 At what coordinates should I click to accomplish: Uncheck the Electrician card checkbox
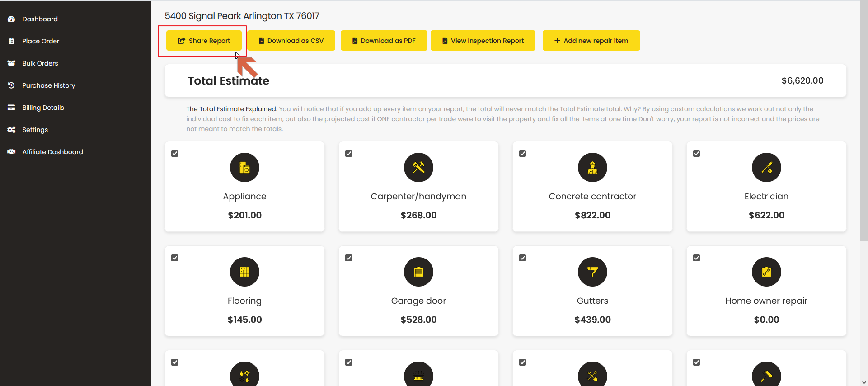pos(697,154)
